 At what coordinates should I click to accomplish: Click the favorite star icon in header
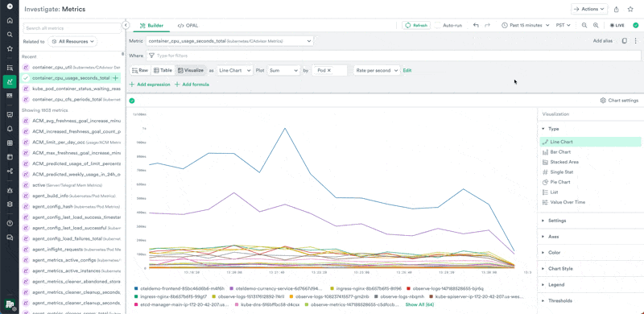click(630, 9)
